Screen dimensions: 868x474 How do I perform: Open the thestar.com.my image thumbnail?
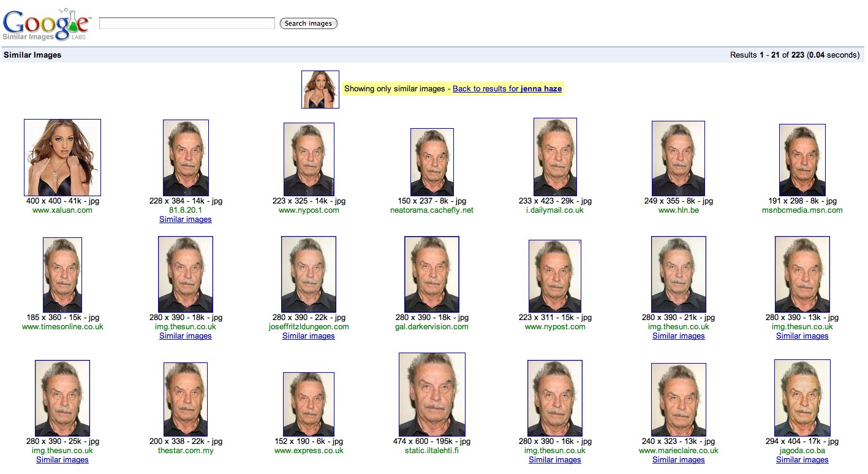click(x=186, y=399)
